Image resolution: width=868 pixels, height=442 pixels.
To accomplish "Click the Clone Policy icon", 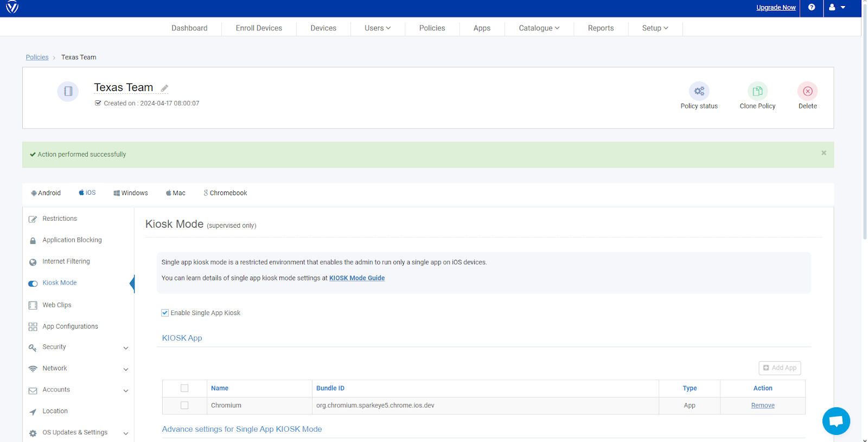I will pyautogui.click(x=757, y=91).
